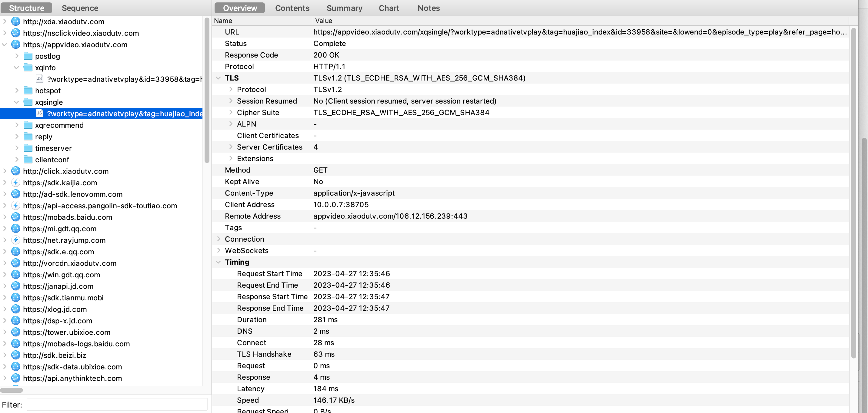Screen dimensions: 868x413
Task: Open the Notes tab
Action: tap(429, 8)
